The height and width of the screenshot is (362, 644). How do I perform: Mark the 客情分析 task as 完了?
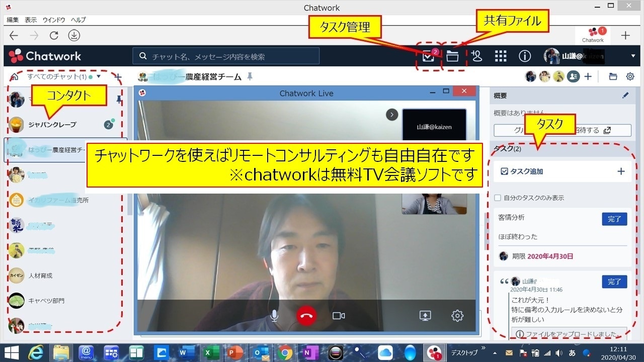(614, 219)
